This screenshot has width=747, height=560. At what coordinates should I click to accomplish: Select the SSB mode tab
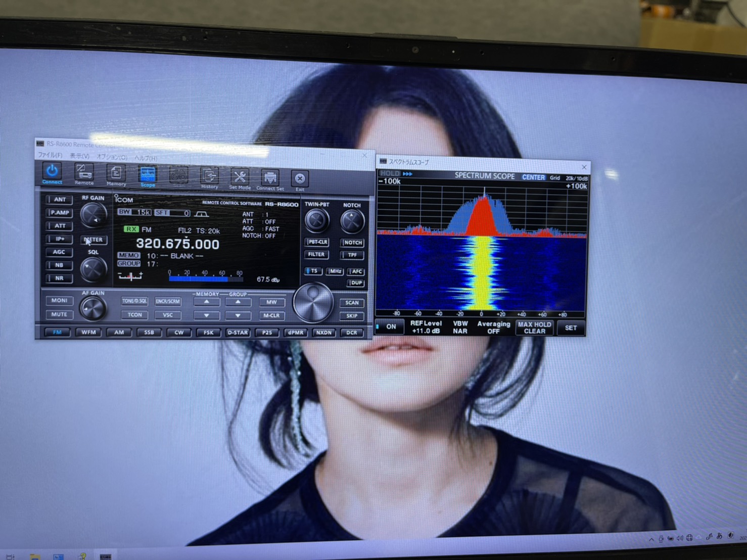tap(149, 333)
